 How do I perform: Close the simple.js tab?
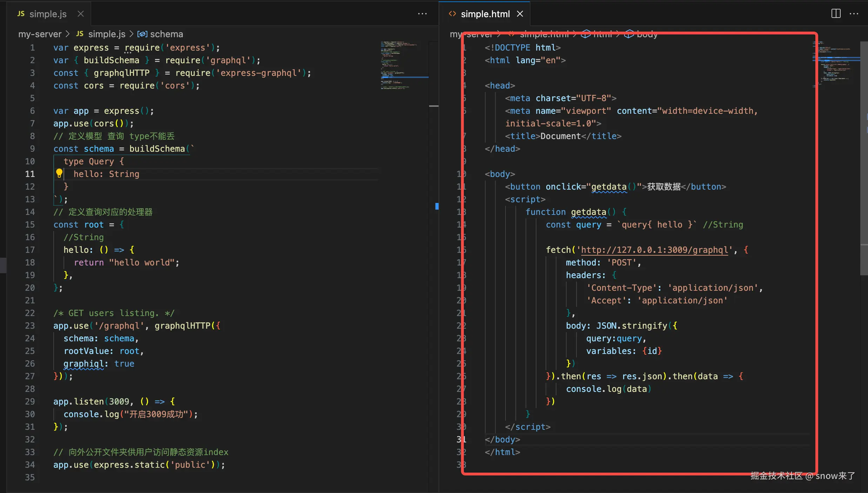point(81,14)
